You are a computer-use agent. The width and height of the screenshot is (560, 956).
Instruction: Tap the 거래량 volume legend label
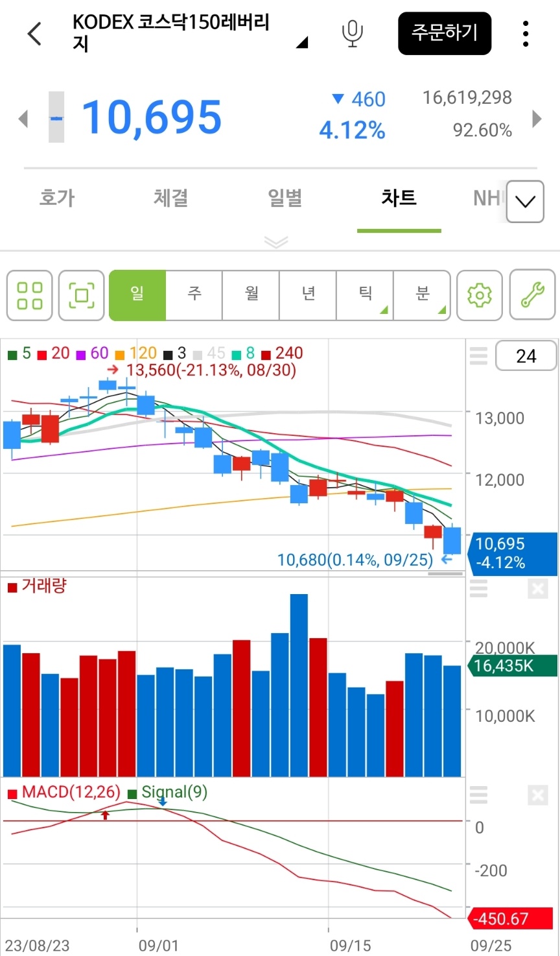37,586
